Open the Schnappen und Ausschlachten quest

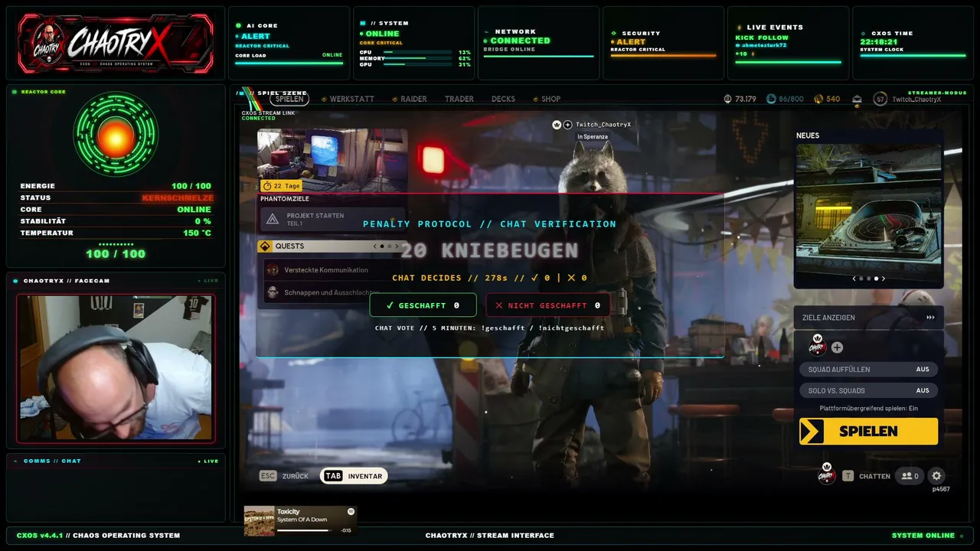[332, 292]
